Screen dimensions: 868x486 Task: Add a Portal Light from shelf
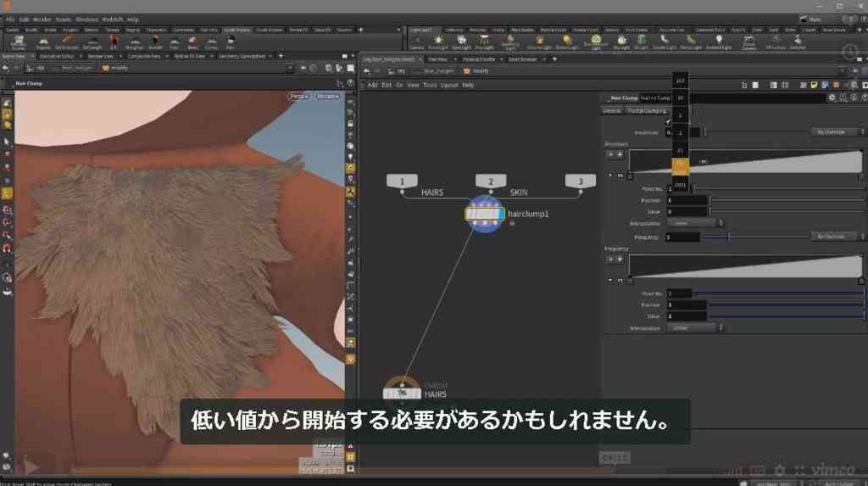690,42
